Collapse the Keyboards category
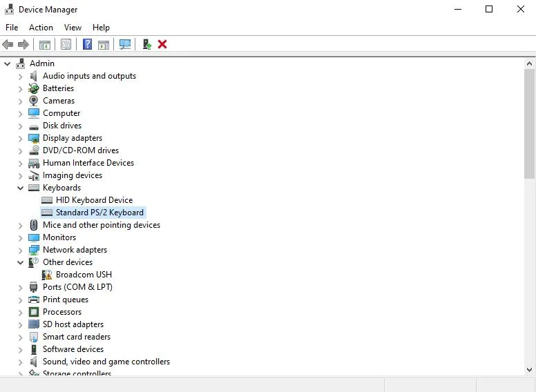Screen dimensions: 536x392 pyautogui.click(x=20, y=188)
